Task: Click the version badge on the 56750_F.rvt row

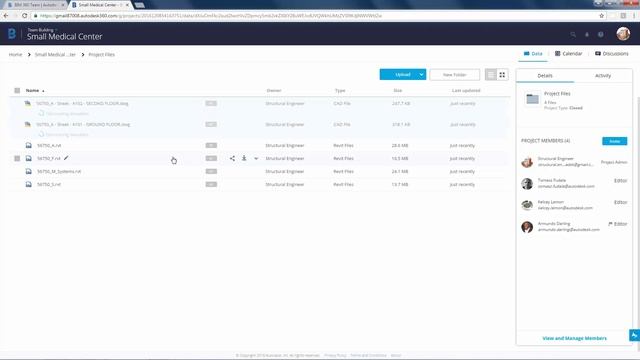Action: point(211,158)
